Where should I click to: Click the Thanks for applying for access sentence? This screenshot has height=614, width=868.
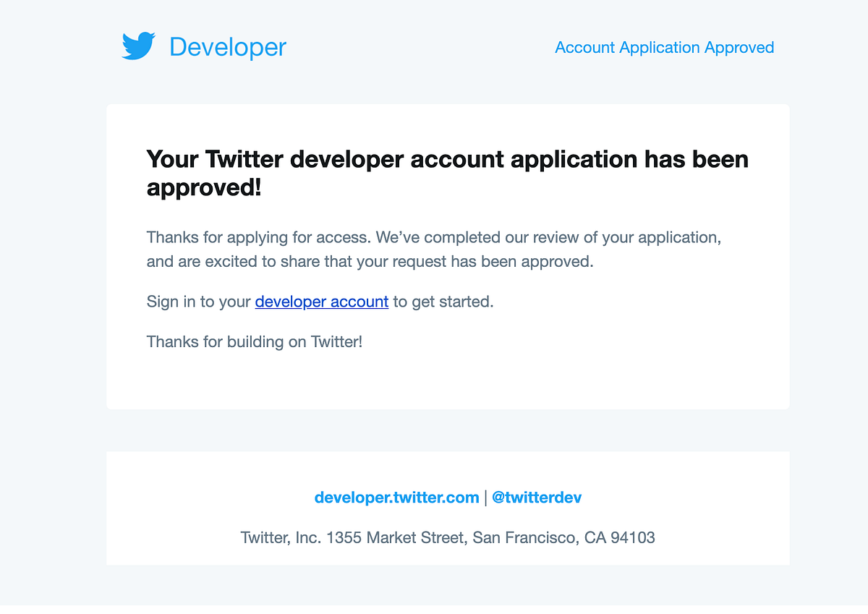click(259, 237)
